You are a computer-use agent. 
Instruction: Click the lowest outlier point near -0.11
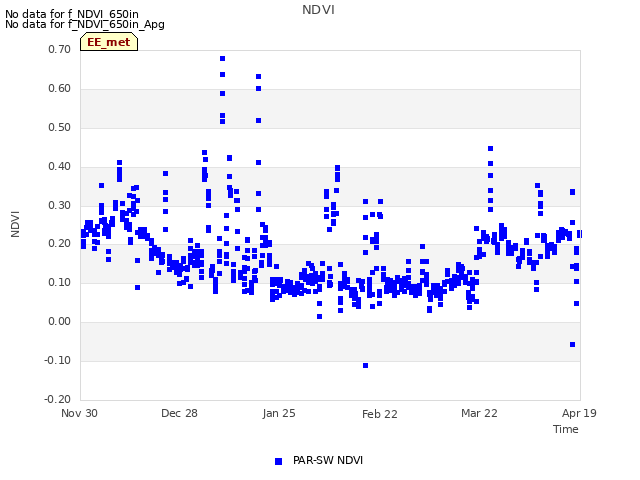coord(366,365)
